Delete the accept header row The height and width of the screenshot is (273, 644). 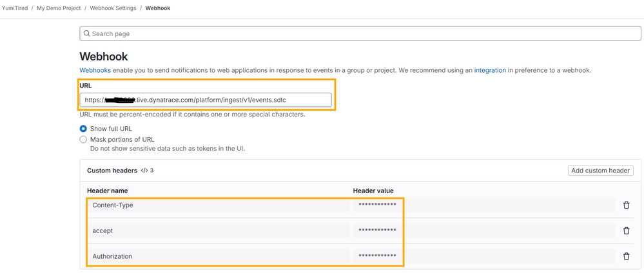[626, 231]
